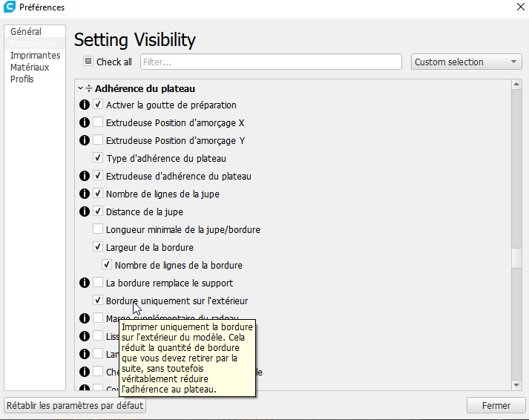Enable Longueur minimale de la jupe/bordure visibility
529x420 pixels.
pos(98,229)
